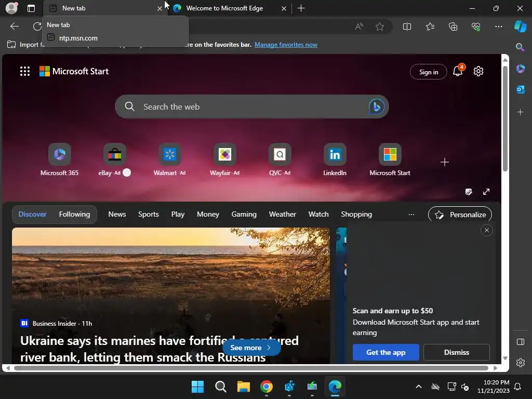Switch to Welcome to Microsoft Edge tab

pyautogui.click(x=224, y=8)
